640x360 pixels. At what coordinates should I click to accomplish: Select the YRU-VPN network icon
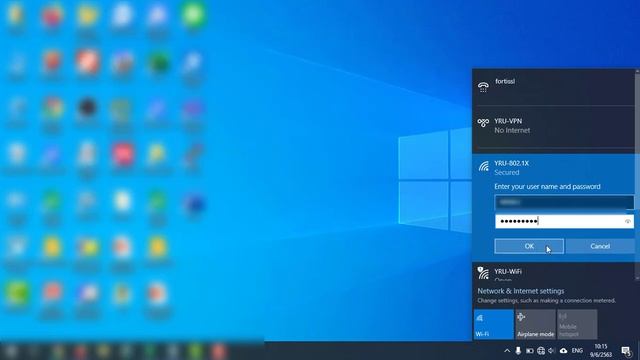483,122
